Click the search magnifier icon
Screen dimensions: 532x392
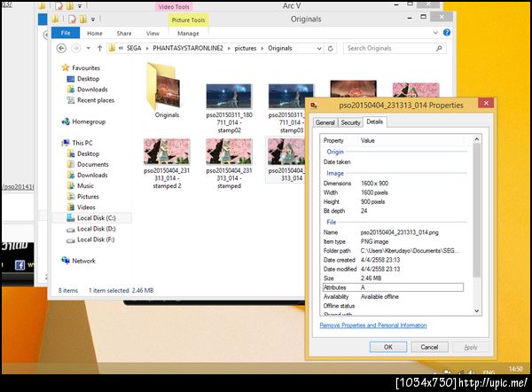click(439, 49)
